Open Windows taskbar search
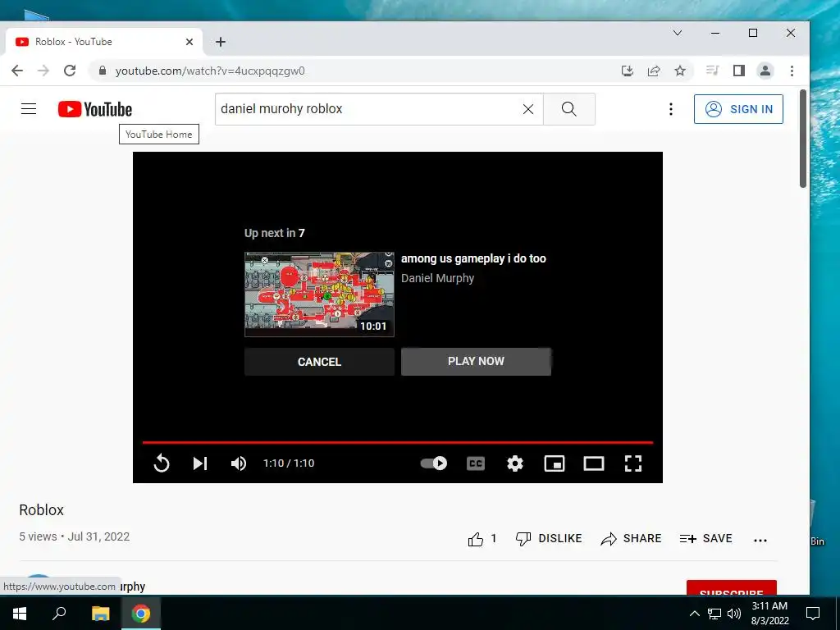 [59, 613]
